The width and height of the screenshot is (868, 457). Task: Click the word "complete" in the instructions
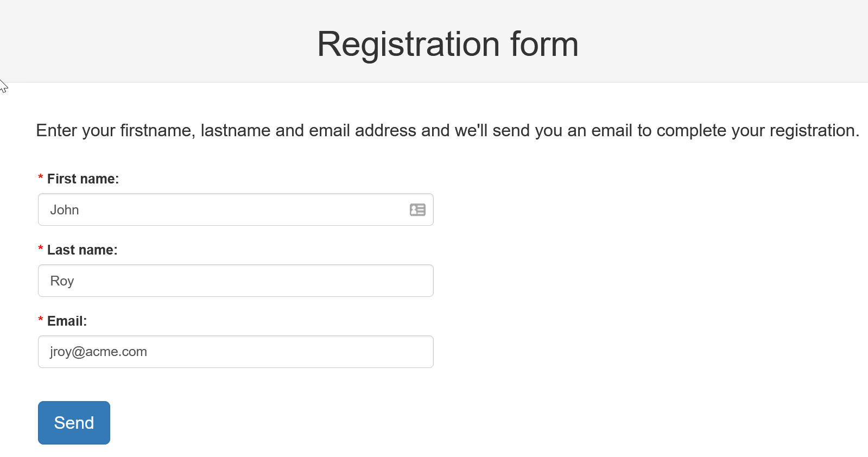[x=691, y=130]
